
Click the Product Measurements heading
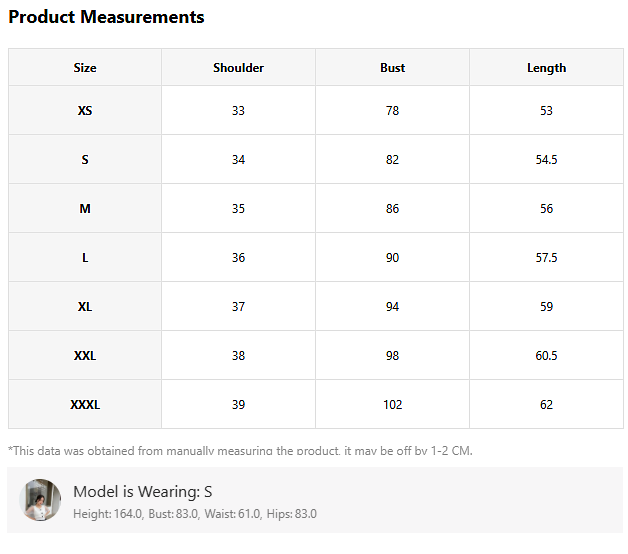coord(106,17)
